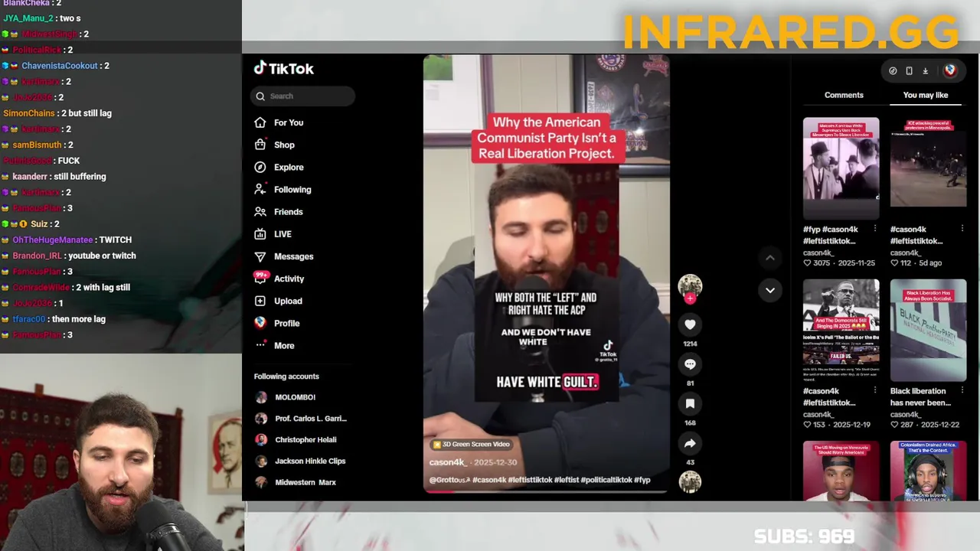
Task: Expand the More menu
Action: (284, 346)
